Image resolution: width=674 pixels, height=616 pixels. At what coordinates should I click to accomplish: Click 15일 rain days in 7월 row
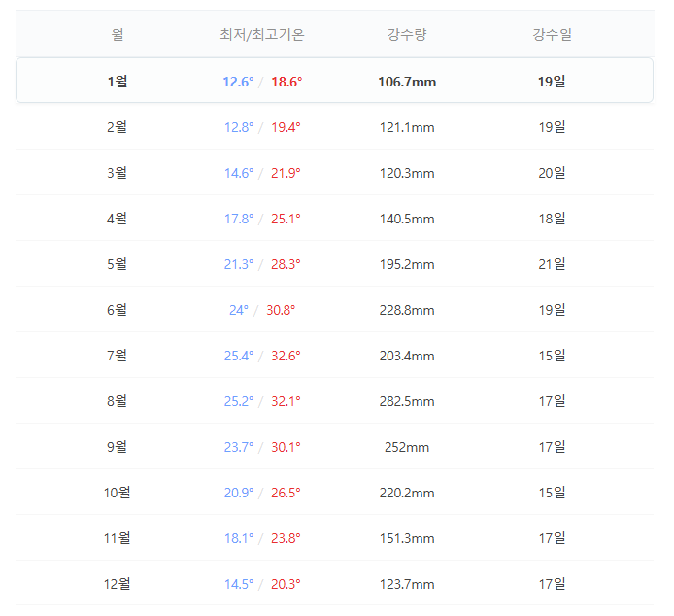tap(552, 356)
